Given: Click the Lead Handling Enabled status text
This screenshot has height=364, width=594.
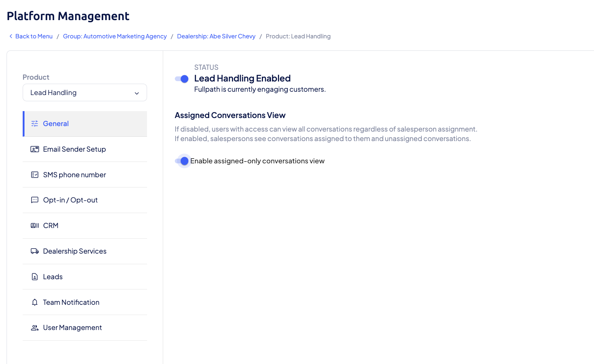Looking at the screenshot, I should pyautogui.click(x=243, y=78).
